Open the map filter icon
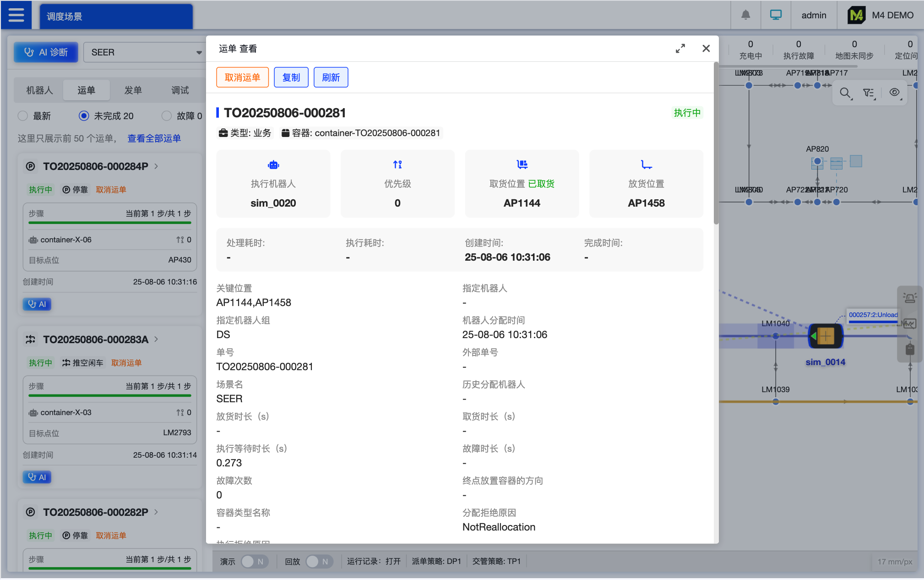This screenshot has width=924, height=580. click(869, 93)
